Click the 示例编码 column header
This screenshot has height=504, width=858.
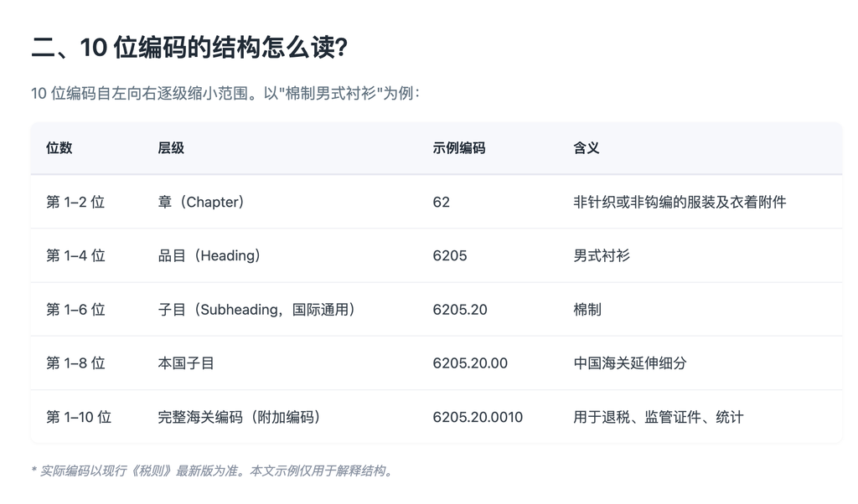click(x=458, y=148)
